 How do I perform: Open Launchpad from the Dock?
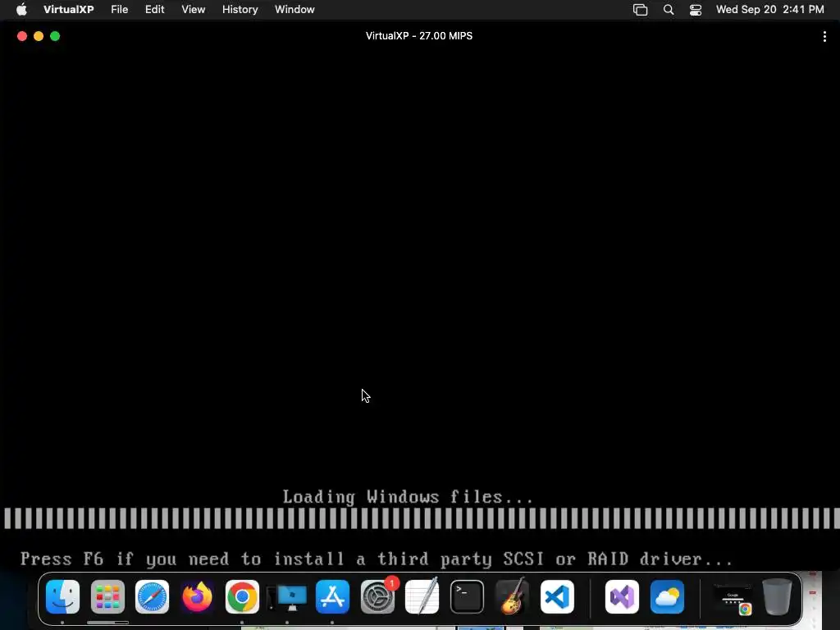[107, 597]
